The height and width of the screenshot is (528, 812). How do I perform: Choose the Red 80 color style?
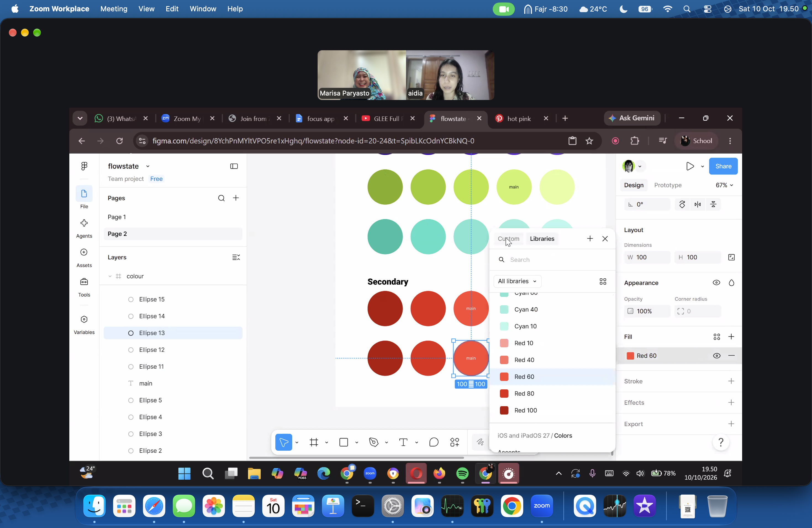552,394
